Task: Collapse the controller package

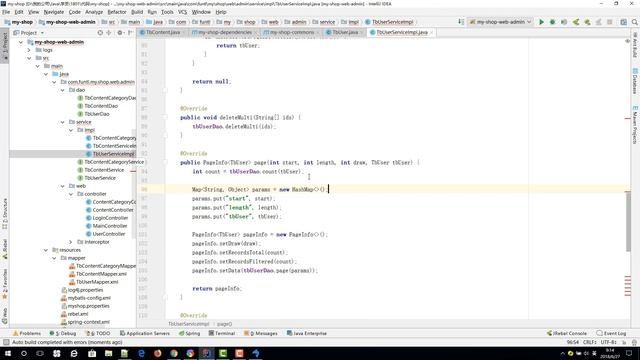Action: 71,194
